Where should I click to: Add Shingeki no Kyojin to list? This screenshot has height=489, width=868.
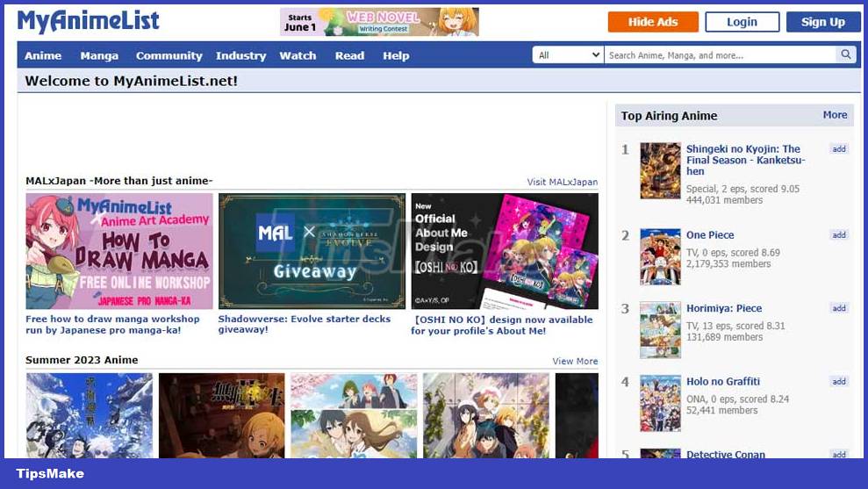click(x=839, y=149)
